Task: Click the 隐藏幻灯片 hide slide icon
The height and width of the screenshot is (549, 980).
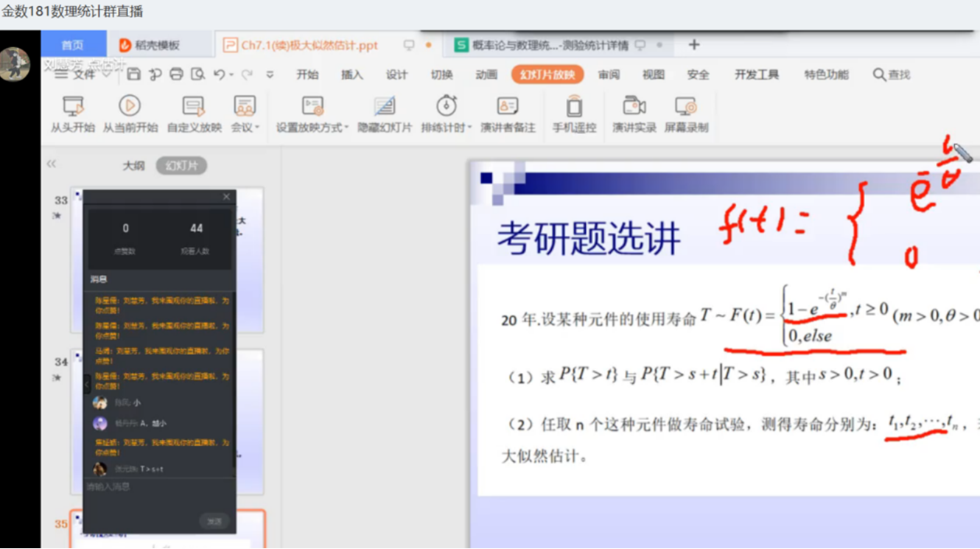Action: tap(384, 107)
